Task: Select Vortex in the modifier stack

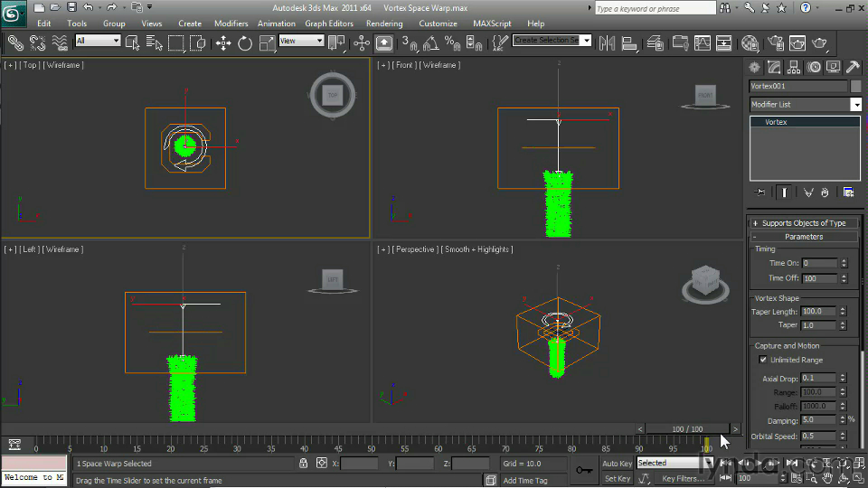Action: [806, 122]
